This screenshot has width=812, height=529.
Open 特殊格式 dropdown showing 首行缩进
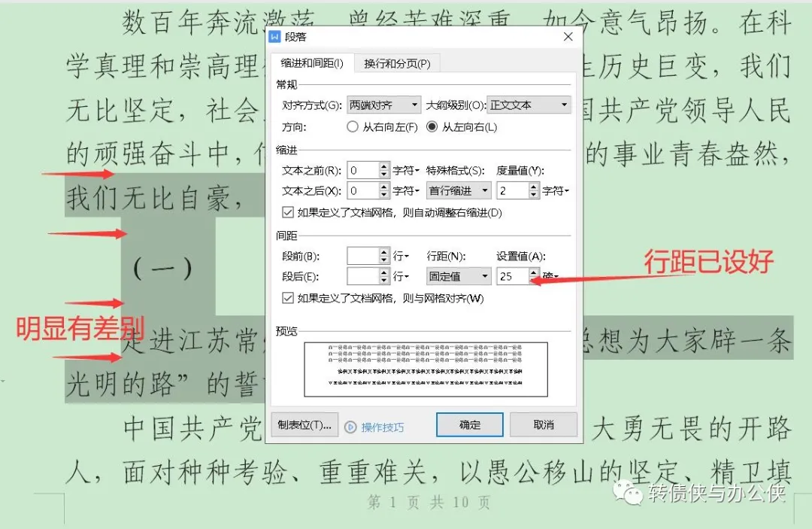click(x=459, y=190)
